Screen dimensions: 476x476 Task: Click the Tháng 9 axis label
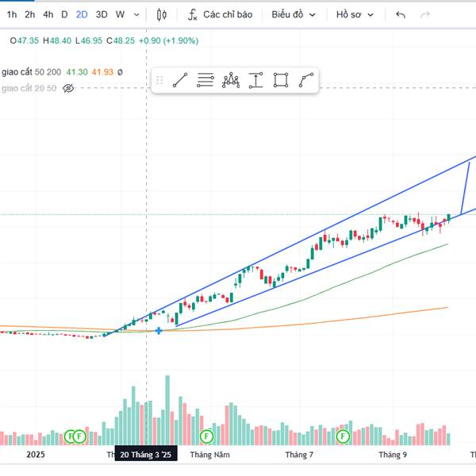(x=393, y=455)
